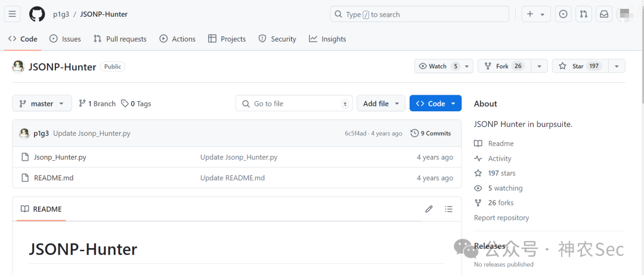The image size is (644, 275).
Task: Show README outline list icon
Action: click(x=449, y=209)
